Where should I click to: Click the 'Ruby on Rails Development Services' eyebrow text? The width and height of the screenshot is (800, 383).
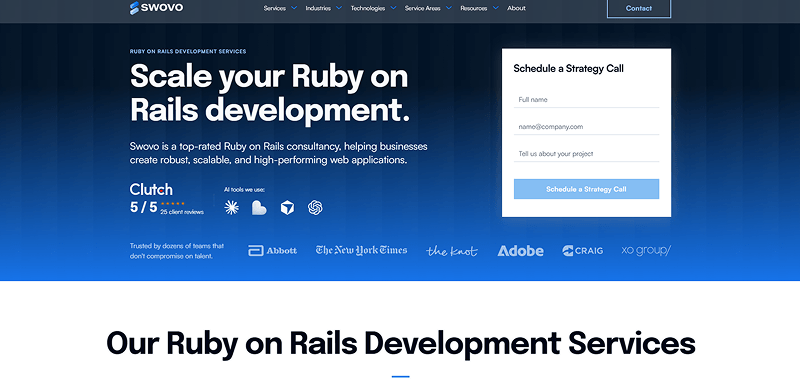click(x=188, y=52)
